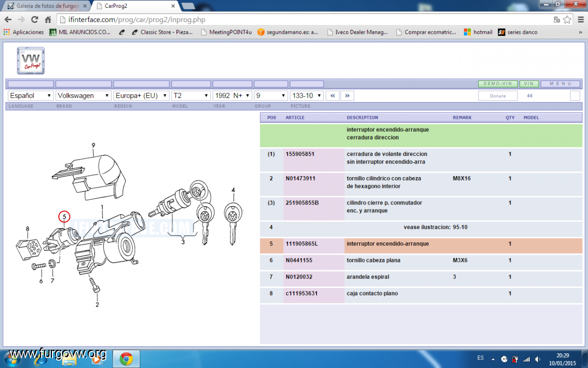Click the translate icon in address bar
Image resolution: width=588 pixels, height=368 pixels.
(x=557, y=20)
